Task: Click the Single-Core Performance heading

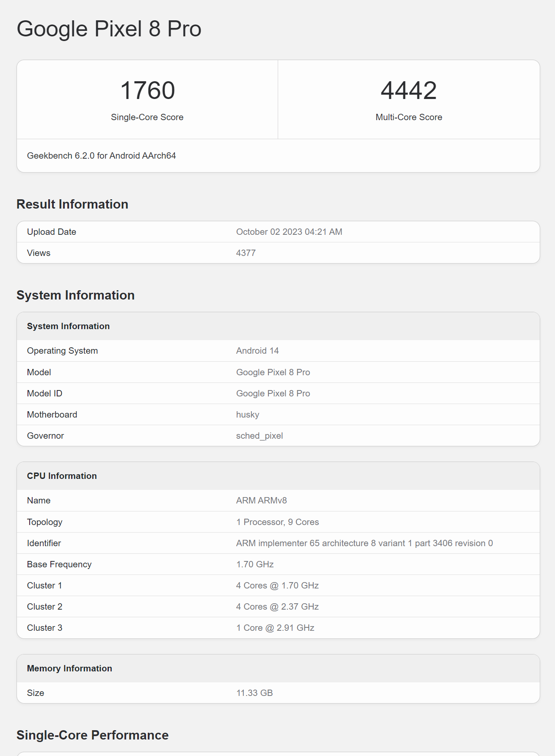Action: point(92,735)
